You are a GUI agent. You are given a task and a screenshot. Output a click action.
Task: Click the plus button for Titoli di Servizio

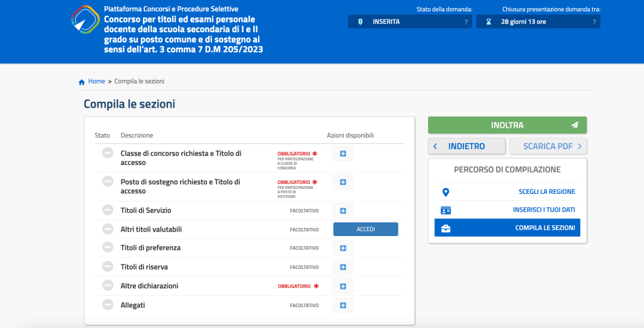(x=343, y=211)
